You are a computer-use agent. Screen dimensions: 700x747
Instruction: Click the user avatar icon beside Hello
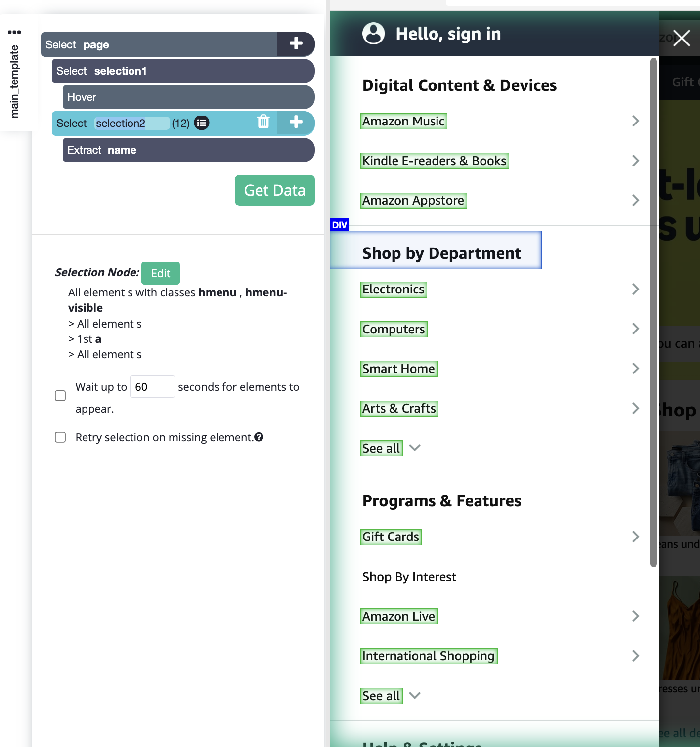click(x=373, y=34)
